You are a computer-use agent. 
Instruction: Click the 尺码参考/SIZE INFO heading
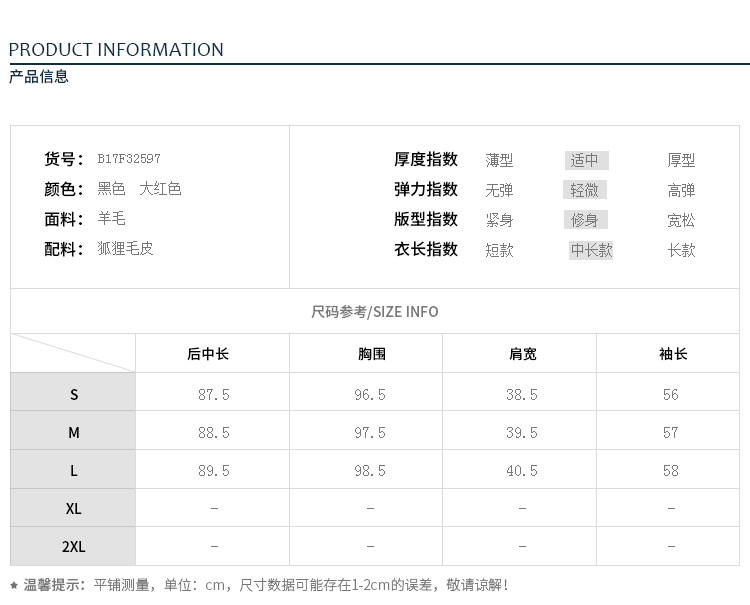[375, 312]
